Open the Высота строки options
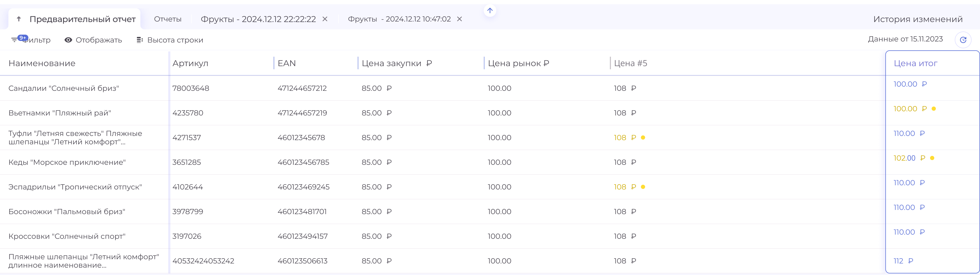This screenshot has width=980, height=275. 175,40
